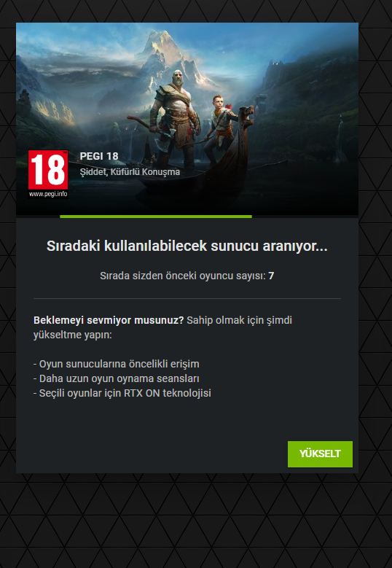The image size is (392, 568).
Task: Click the Seçili oyunlar için RTX ON line
Action: [122, 393]
